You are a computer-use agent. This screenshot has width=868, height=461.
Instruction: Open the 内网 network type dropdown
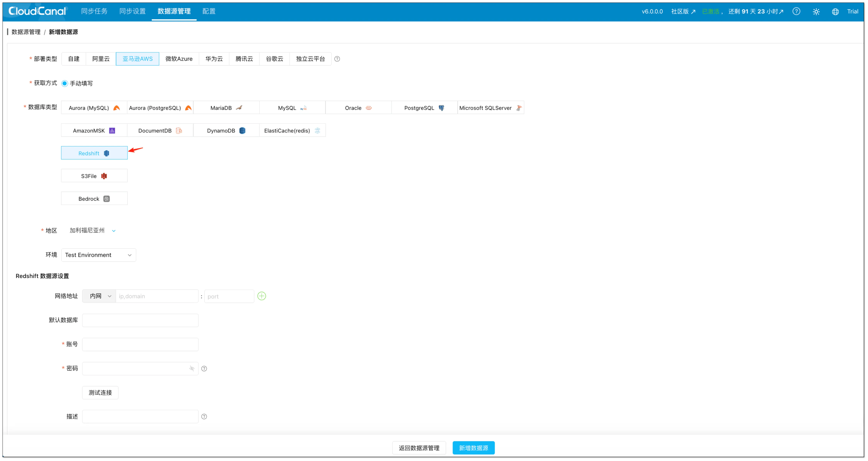(99, 296)
